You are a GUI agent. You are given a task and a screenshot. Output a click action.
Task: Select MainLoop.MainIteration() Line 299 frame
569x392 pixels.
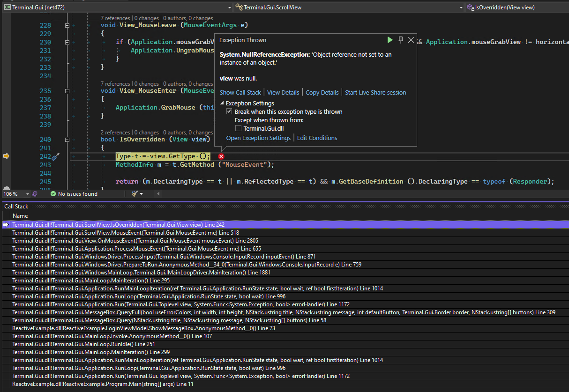point(284,352)
